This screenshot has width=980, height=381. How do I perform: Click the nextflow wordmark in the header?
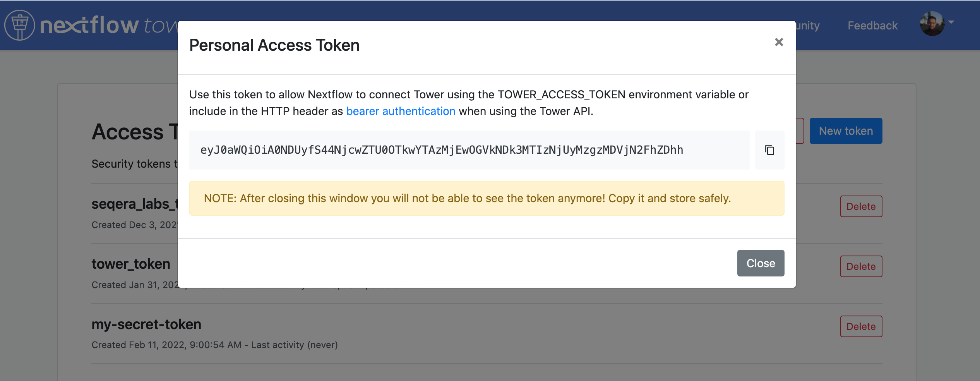pos(89,25)
